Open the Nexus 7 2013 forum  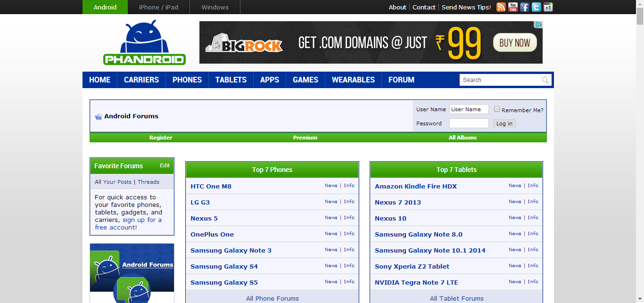point(398,202)
